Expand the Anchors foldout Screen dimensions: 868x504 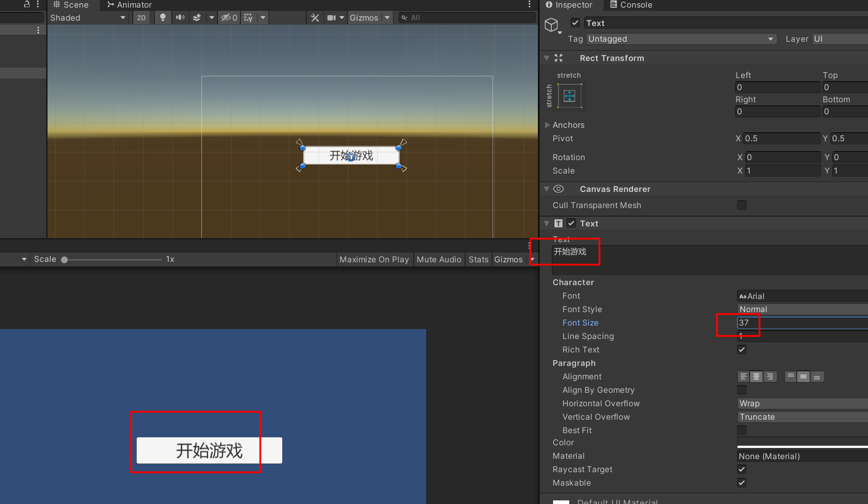click(547, 125)
